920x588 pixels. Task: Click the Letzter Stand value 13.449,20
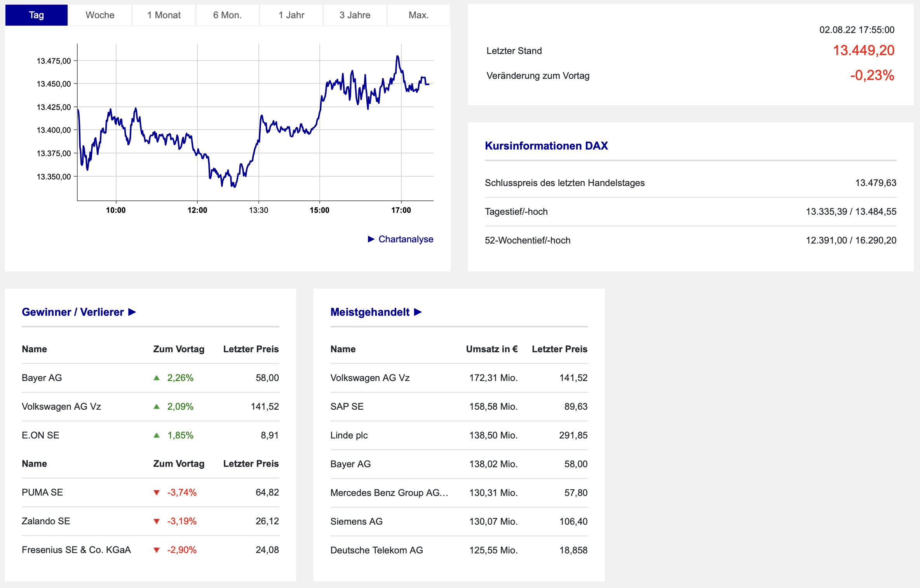[x=864, y=50]
